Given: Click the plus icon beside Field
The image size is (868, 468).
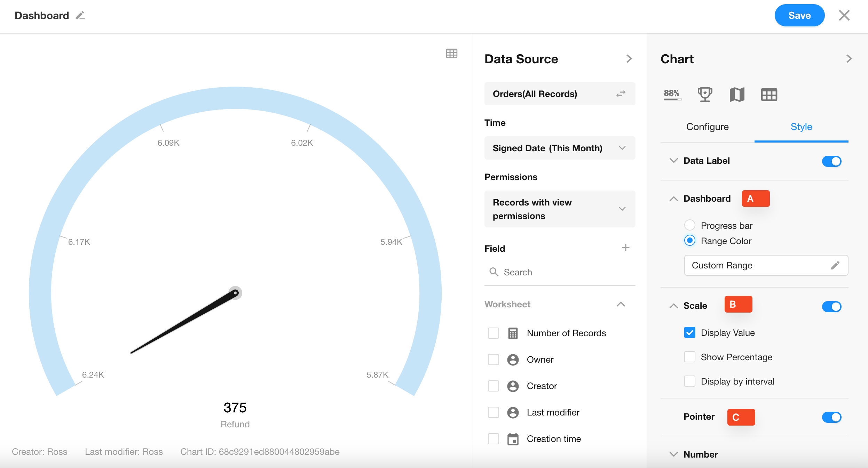Looking at the screenshot, I should click(x=625, y=248).
